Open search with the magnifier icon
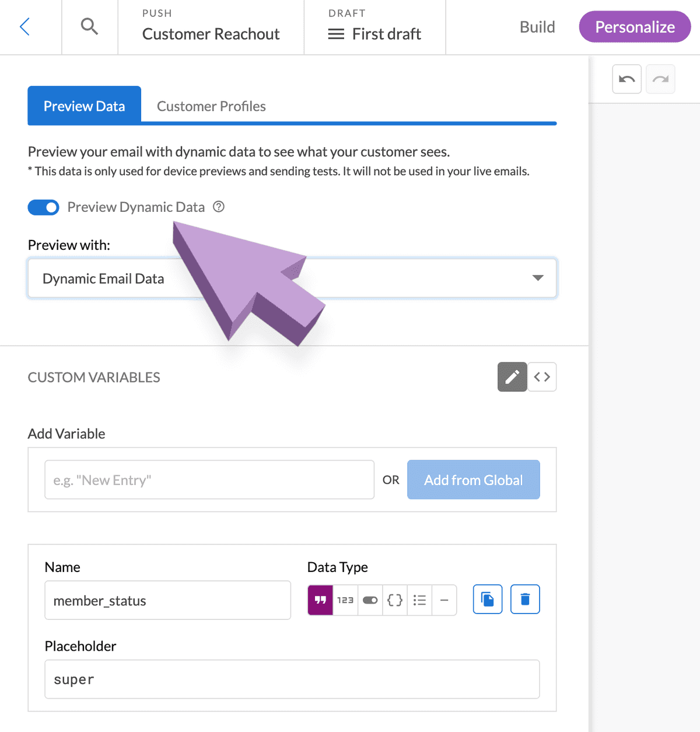This screenshot has height=732, width=700. click(89, 26)
